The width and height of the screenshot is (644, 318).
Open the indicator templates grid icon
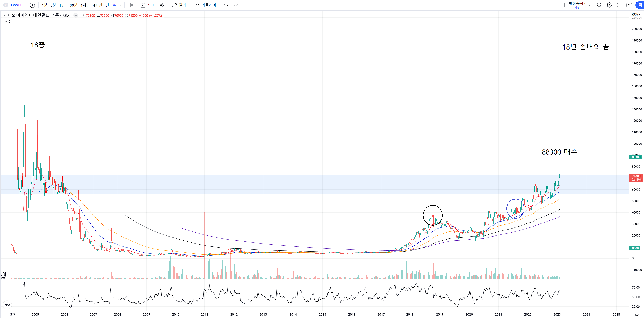162,5
